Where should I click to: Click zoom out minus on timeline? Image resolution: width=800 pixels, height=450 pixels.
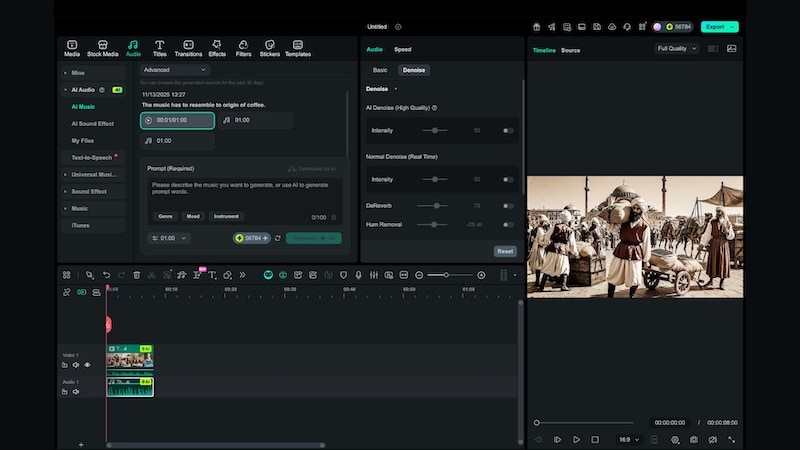click(419, 275)
